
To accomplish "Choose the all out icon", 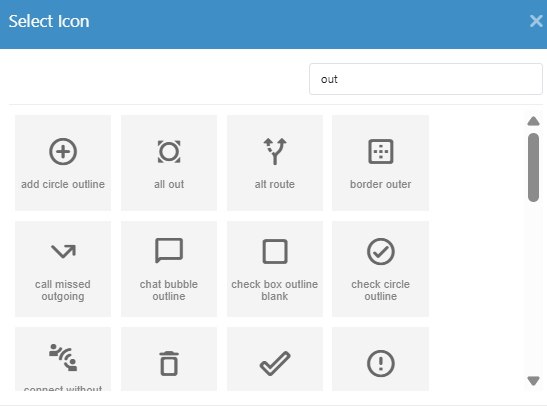I will [169, 163].
